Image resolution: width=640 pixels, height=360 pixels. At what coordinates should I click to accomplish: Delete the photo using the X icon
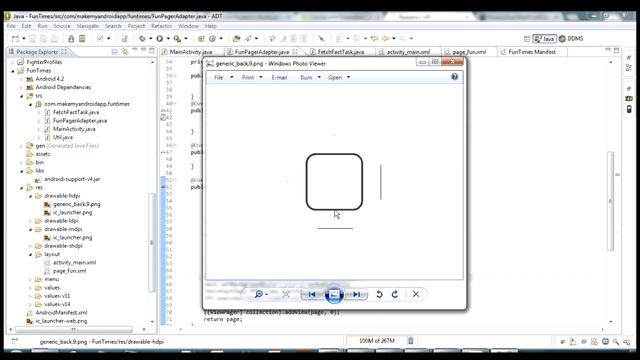pyautogui.click(x=416, y=294)
